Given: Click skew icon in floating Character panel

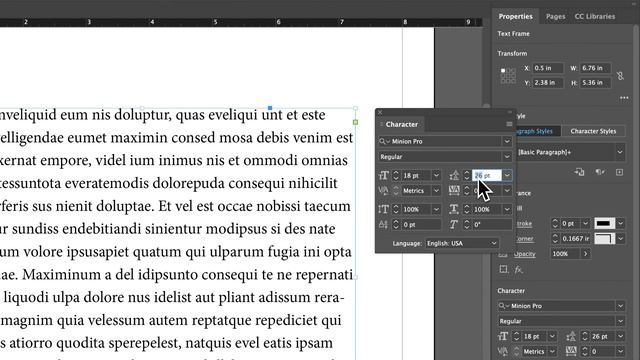Looking at the screenshot, I should 454,224.
